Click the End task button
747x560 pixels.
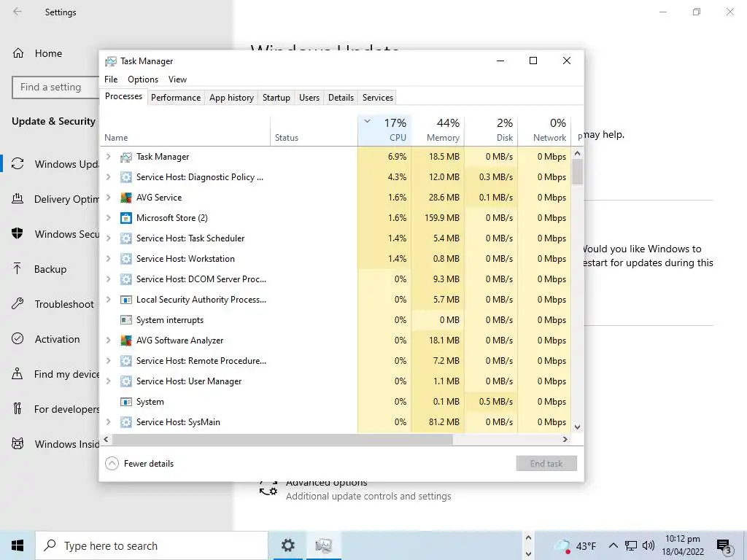pyautogui.click(x=546, y=463)
